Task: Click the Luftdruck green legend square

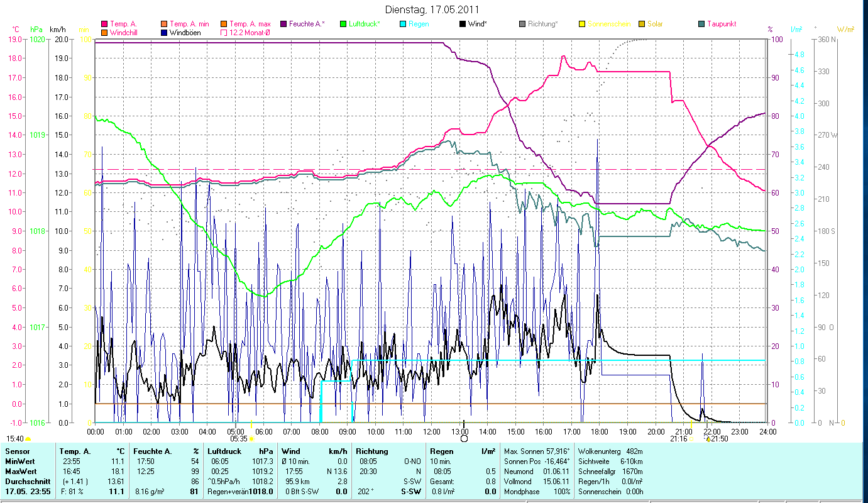Action: (x=343, y=24)
